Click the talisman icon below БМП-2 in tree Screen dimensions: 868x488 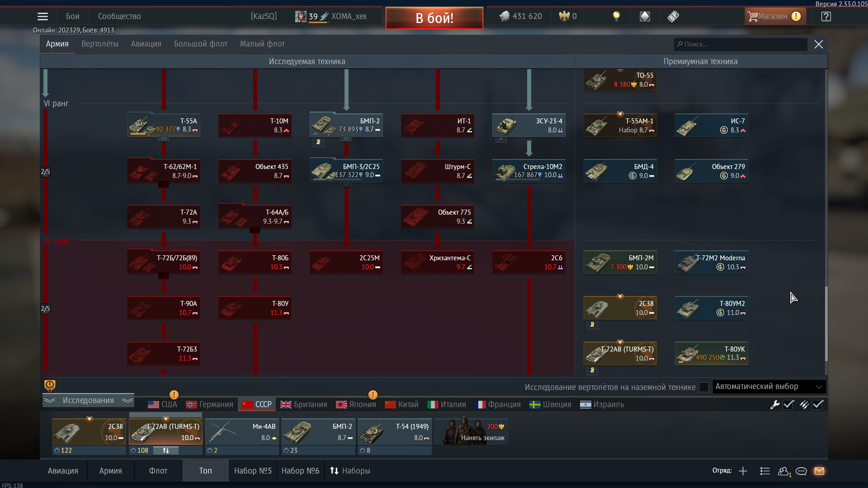click(x=318, y=142)
